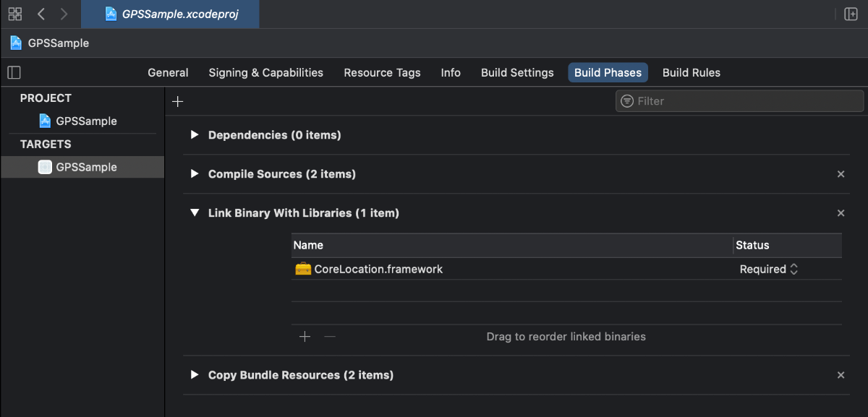Click the Compile Sources (2 items) title
Viewport: 868px width, 417px height.
click(282, 174)
